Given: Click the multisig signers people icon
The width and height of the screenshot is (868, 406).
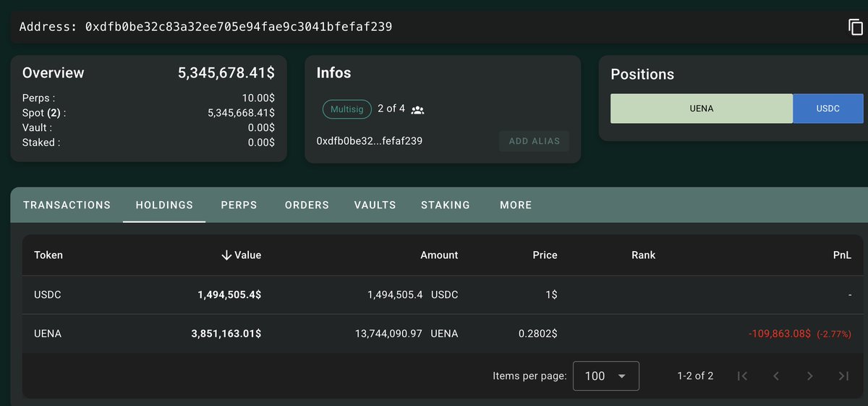Looking at the screenshot, I should pyautogui.click(x=417, y=110).
